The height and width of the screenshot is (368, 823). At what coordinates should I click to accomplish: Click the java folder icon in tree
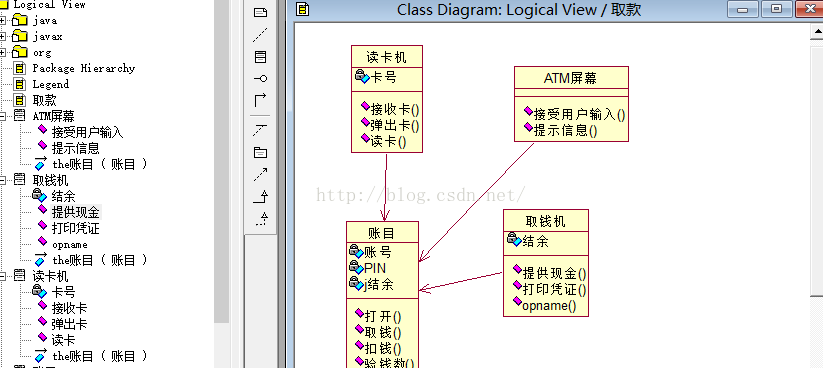coord(19,20)
